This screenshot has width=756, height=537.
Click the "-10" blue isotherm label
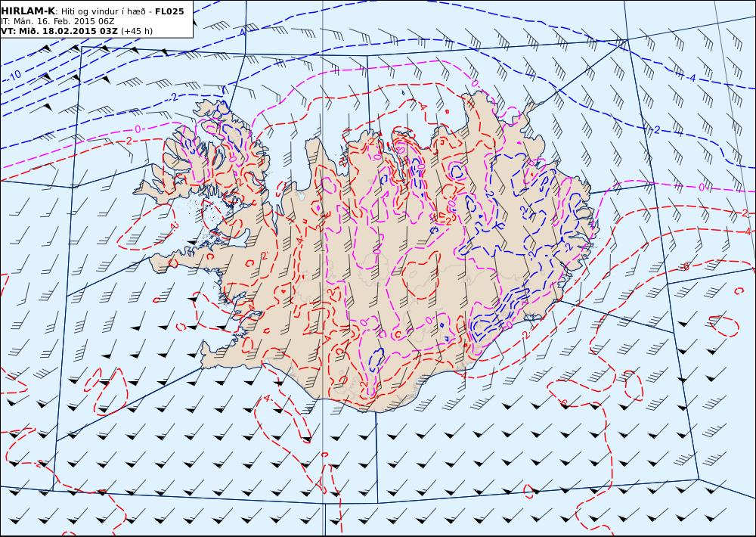coord(14,75)
